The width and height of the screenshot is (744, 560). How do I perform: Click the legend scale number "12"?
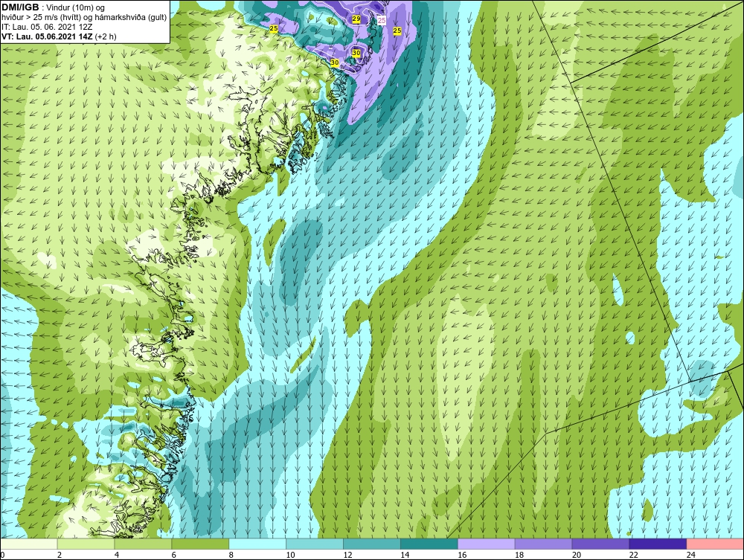347,555
